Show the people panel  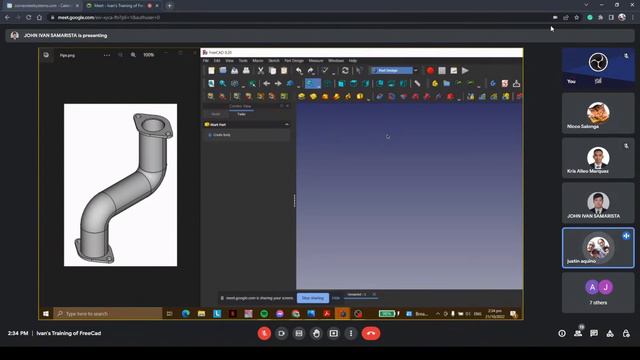point(578,333)
